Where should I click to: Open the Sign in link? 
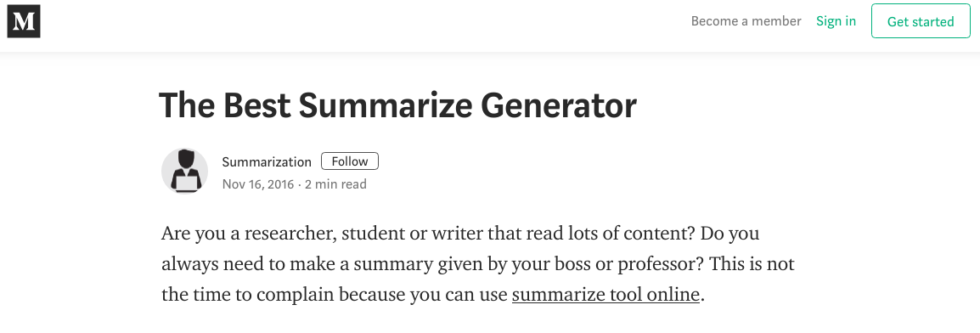pyautogui.click(x=836, y=20)
